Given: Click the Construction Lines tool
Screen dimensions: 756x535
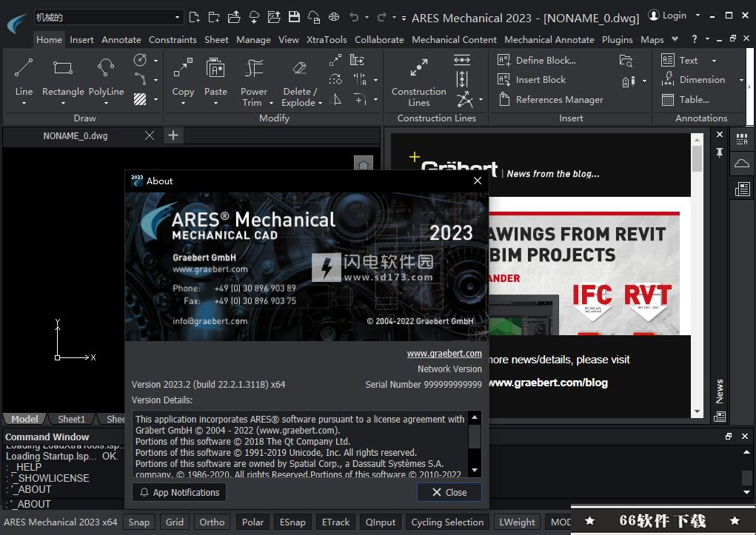Looking at the screenshot, I should [418, 81].
